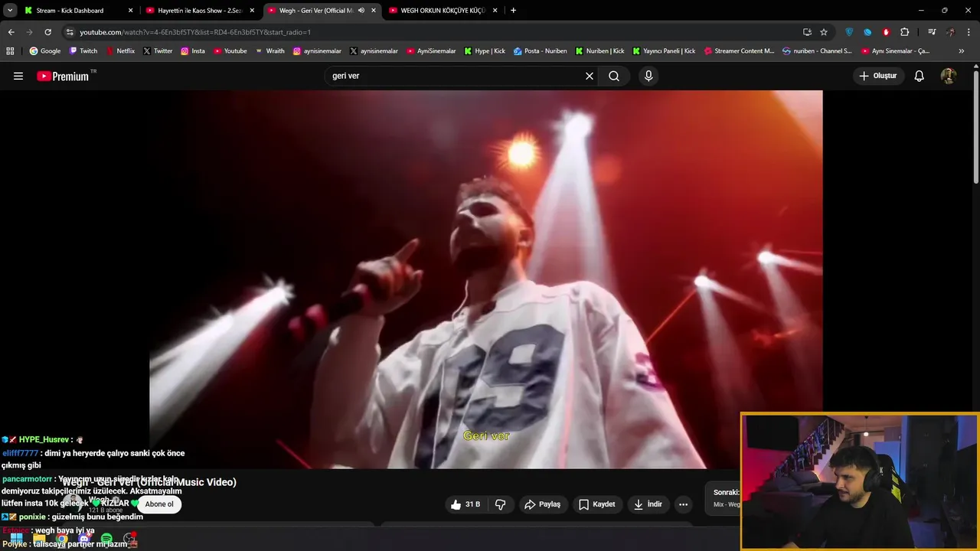The image size is (980, 551).
Task: Open nuriben - Channel S... bookmark
Action: (x=817, y=51)
